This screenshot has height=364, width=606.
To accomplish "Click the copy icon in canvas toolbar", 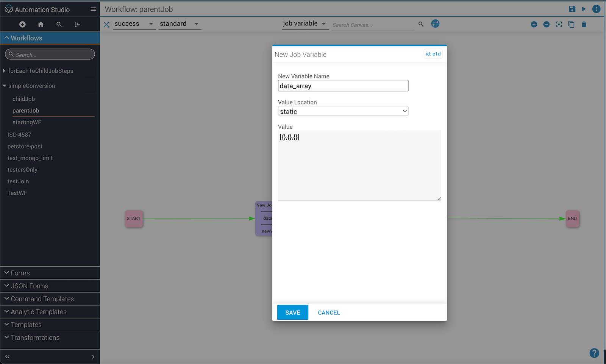I will [x=571, y=25].
